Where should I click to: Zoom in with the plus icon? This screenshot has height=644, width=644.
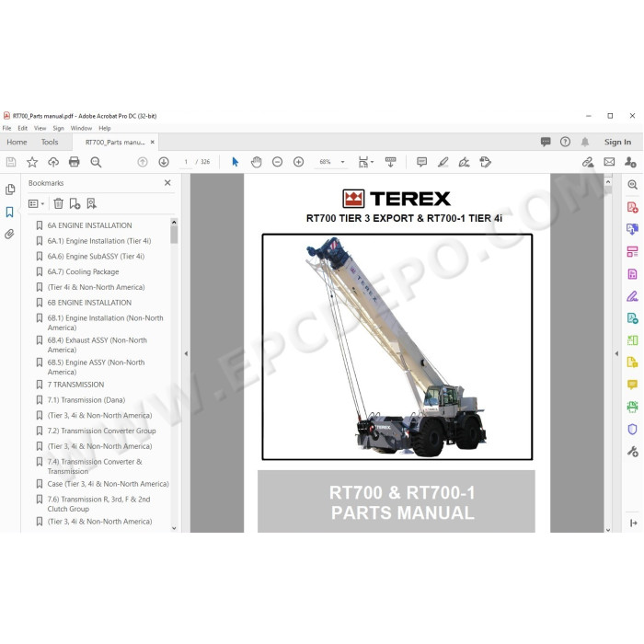[x=299, y=162]
